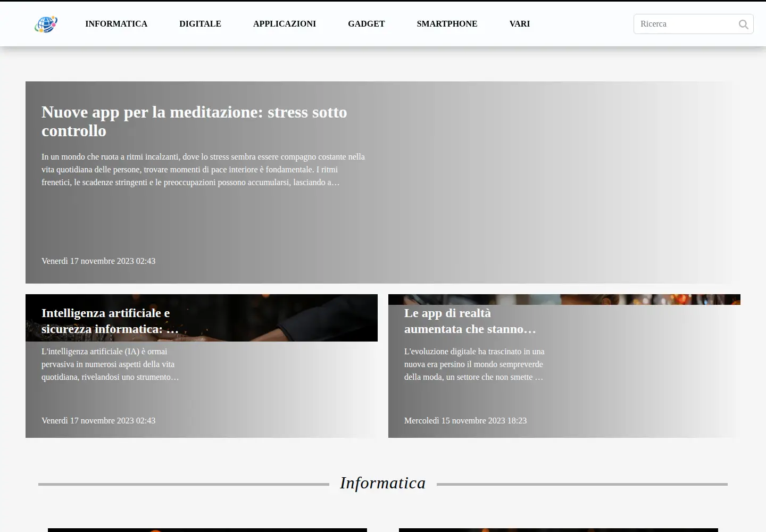The image size is (766, 532).
Task: Click the globe site logo
Action: (46, 24)
